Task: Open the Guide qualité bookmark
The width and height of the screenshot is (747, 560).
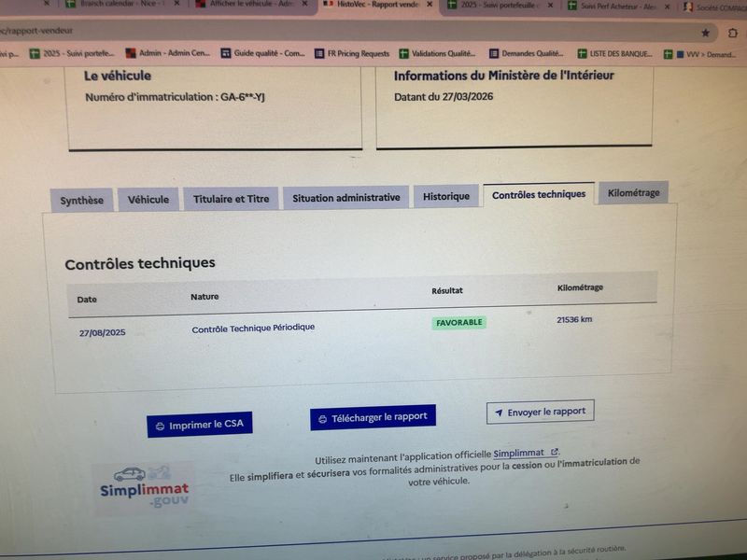Action: pyautogui.click(x=263, y=53)
